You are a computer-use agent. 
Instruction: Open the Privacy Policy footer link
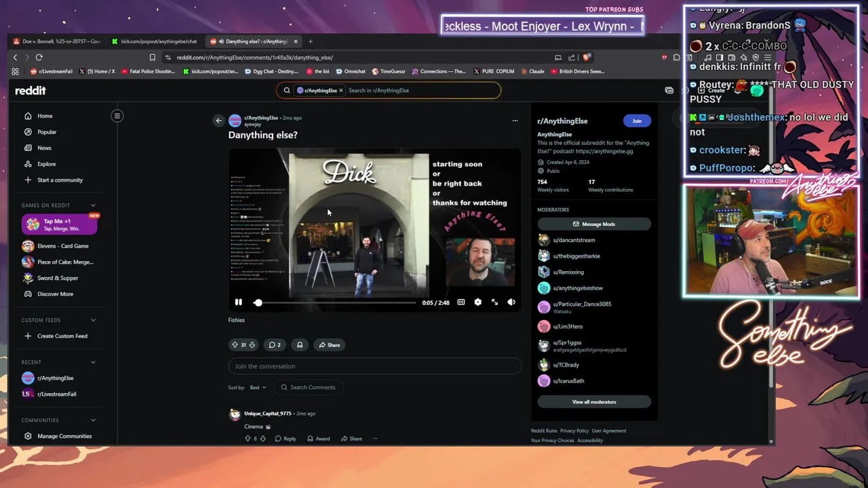tap(574, 430)
